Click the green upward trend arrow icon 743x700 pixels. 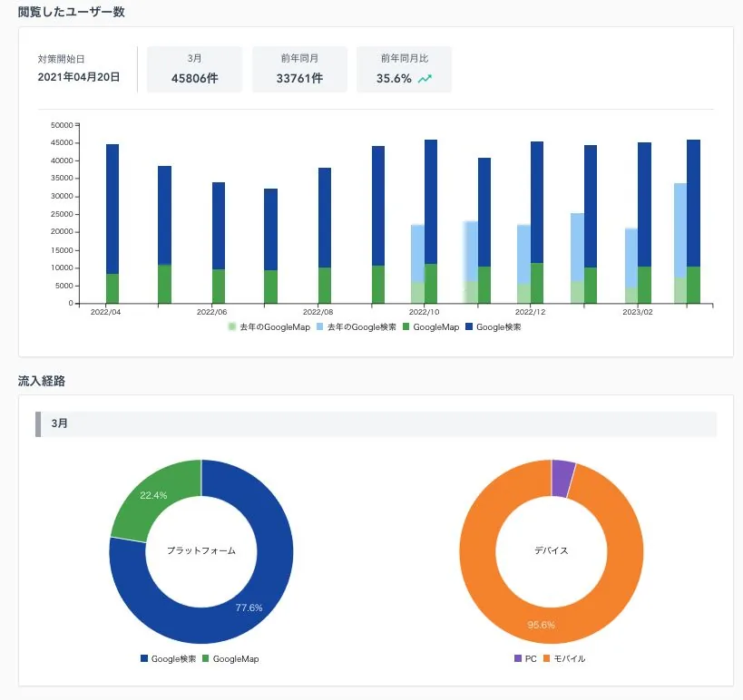coord(425,79)
